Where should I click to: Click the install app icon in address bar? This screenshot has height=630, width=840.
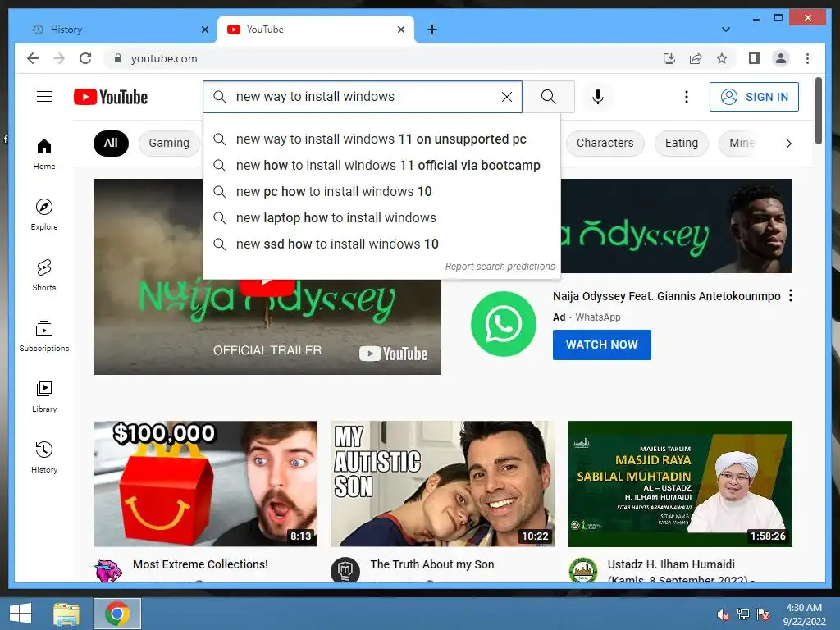point(669,58)
